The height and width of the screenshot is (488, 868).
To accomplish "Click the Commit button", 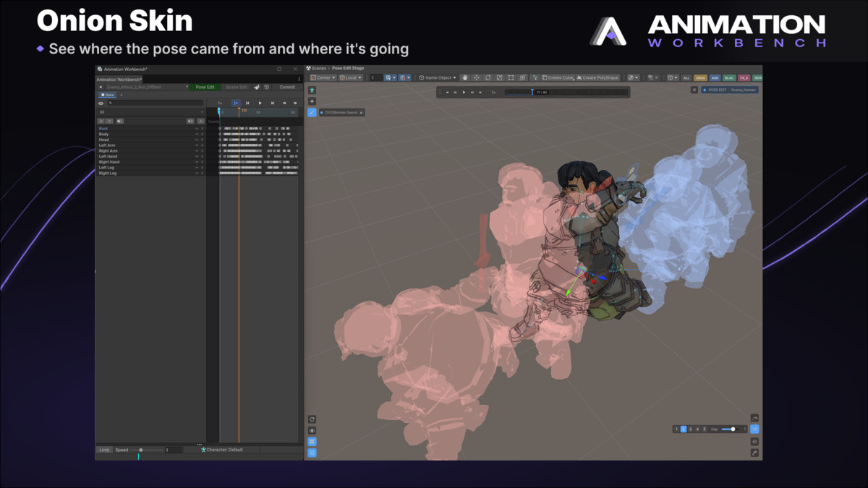I will [287, 87].
